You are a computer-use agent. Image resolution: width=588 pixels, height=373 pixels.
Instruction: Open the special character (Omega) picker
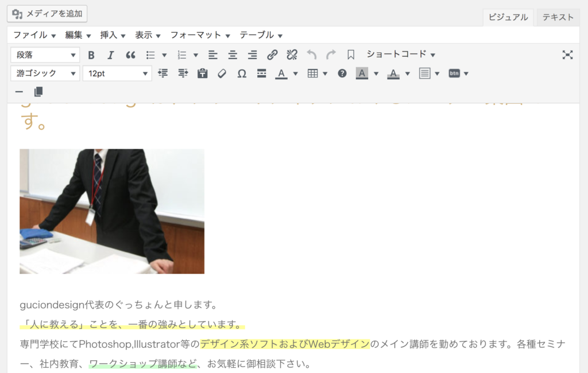tap(242, 73)
